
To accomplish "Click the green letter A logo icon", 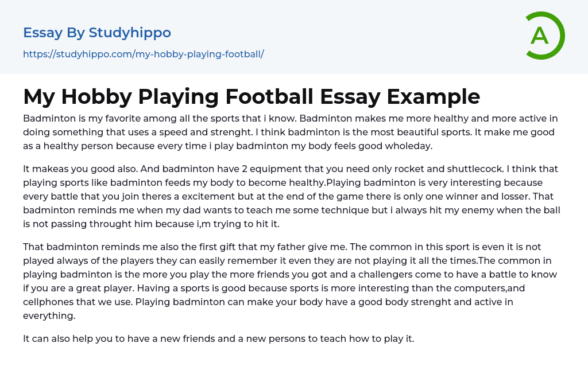I will click(x=544, y=36).
